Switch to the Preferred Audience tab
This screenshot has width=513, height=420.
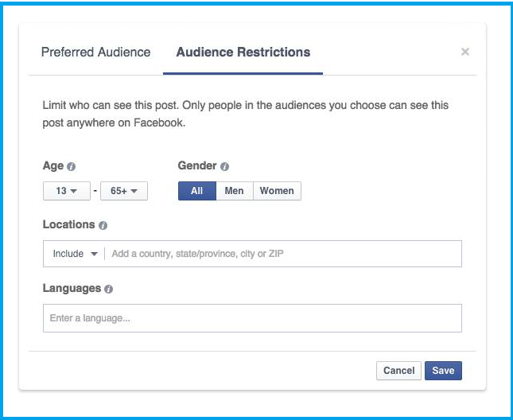pos(95,52)
